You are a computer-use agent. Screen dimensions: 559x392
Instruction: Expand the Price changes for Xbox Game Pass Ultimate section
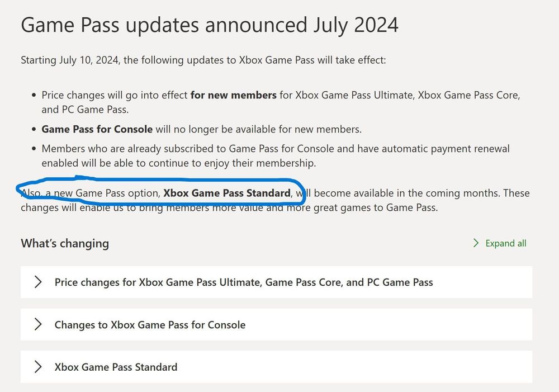(x=243, y=282)
